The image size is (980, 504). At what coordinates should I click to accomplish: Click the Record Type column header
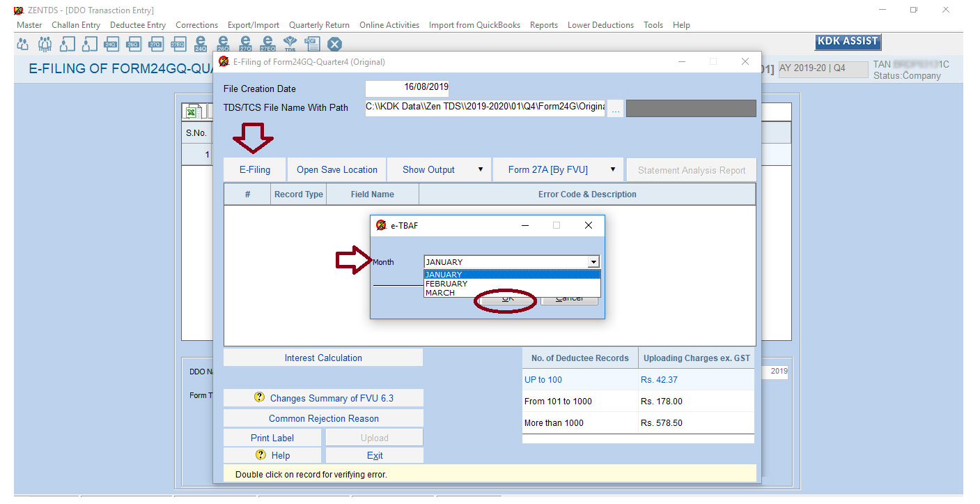tap(299, 194)
